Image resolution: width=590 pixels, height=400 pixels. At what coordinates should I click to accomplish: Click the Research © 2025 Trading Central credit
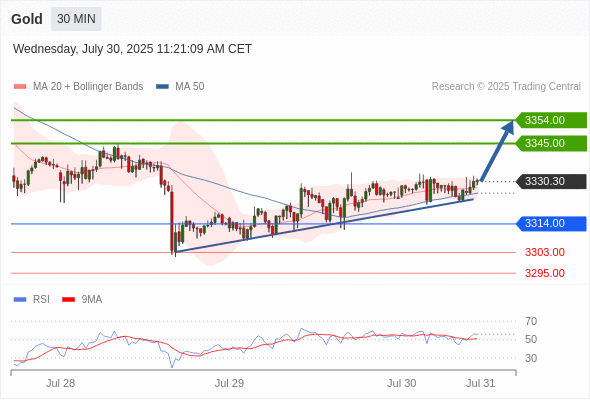(506, 87)
